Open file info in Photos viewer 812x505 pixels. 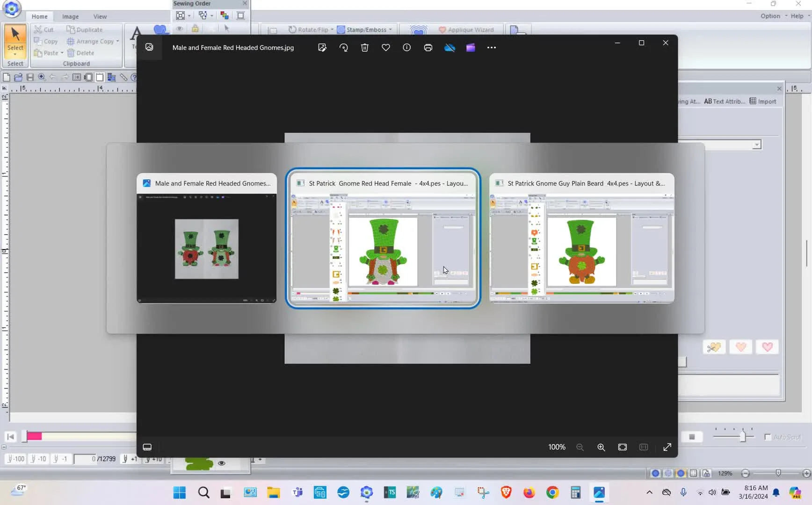pyautogui.click(x=406, y=47)
